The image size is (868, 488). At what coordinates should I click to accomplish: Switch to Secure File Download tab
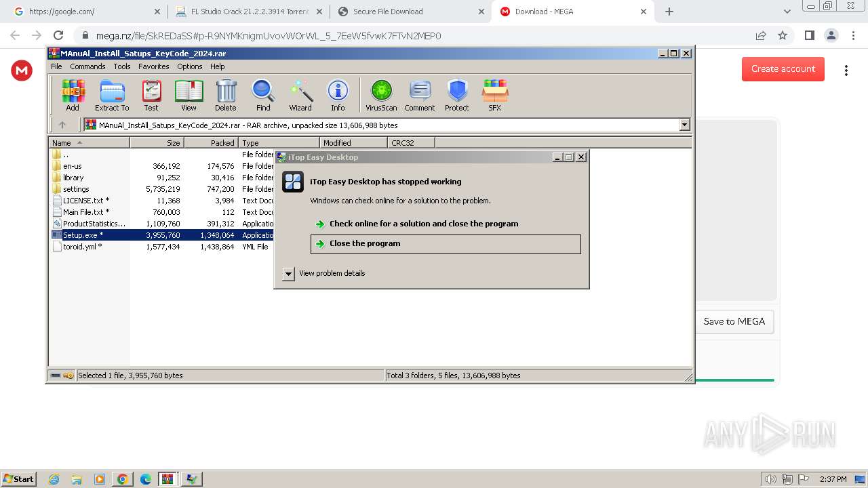coord(410,12)
